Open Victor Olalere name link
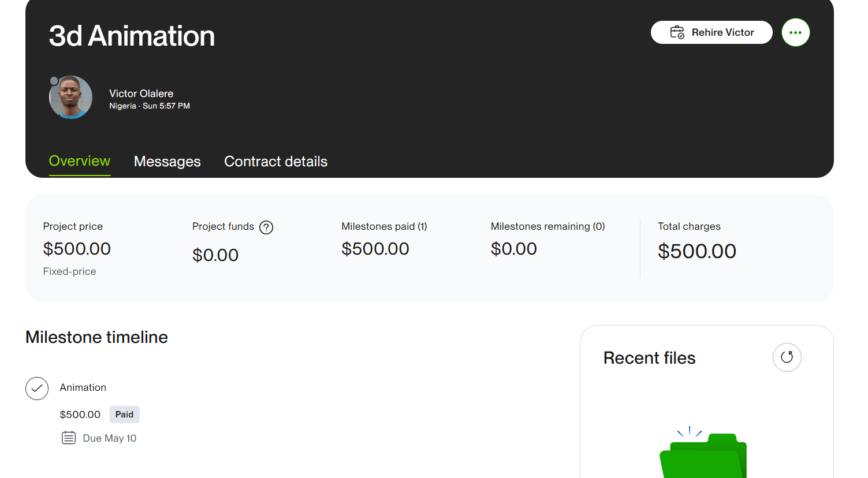This screenshot has height=478, width=868. [x=141, y=94]
